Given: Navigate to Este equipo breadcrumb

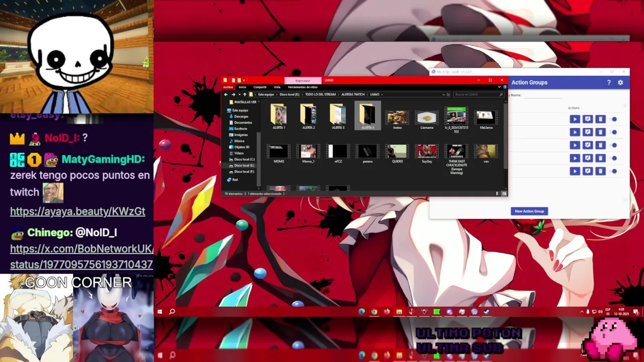Looking at the screenshot, I should 266,95.
